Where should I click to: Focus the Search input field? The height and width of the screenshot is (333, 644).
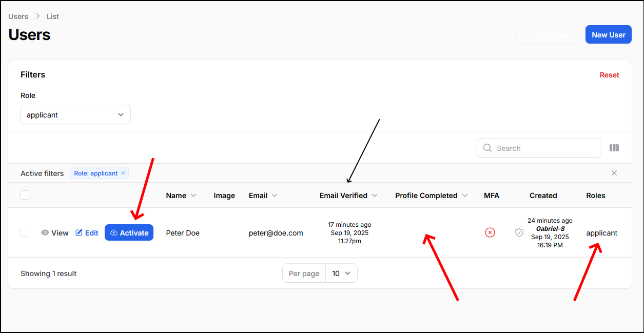pyautogui.click(x=544, y=148)
